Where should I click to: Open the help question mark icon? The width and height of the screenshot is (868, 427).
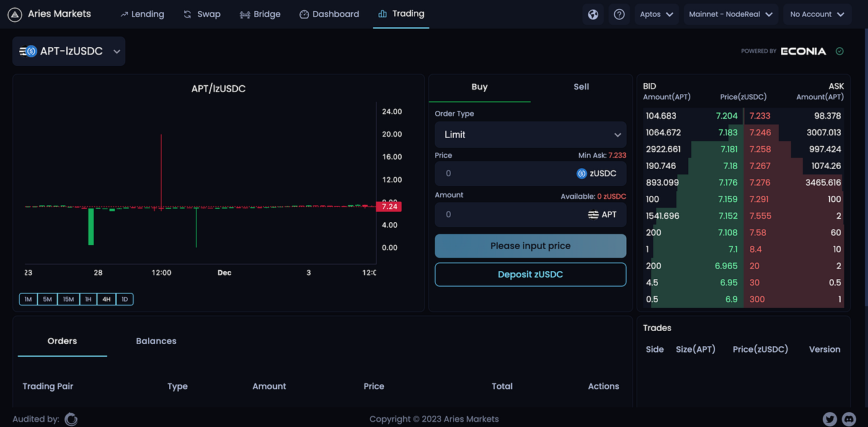[x=619, y=14]
